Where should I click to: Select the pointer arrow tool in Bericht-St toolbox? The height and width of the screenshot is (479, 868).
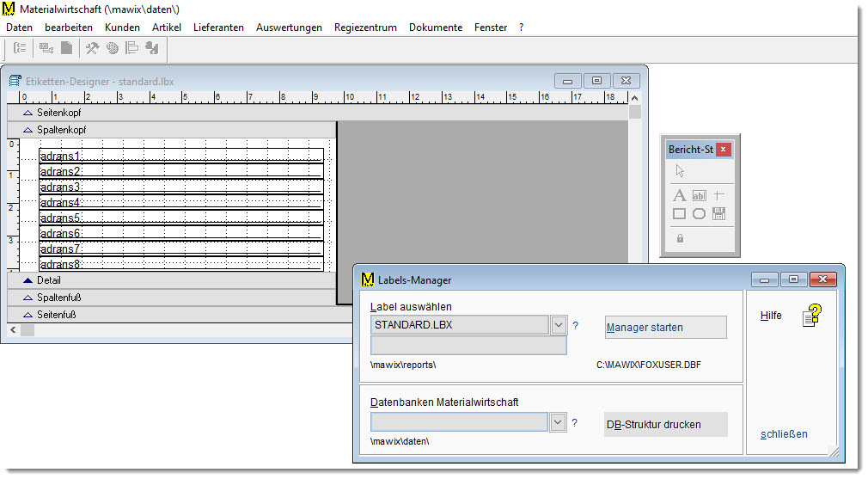[679, 170]
